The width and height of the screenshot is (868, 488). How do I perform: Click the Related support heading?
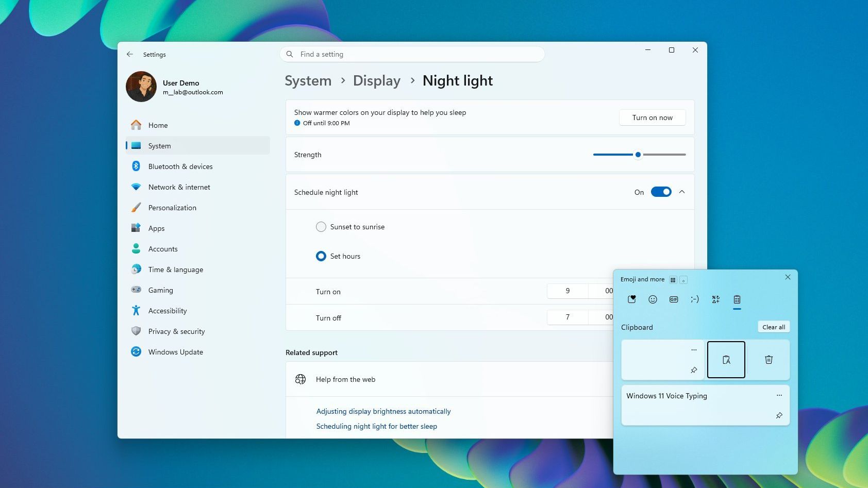click(311, 352)
